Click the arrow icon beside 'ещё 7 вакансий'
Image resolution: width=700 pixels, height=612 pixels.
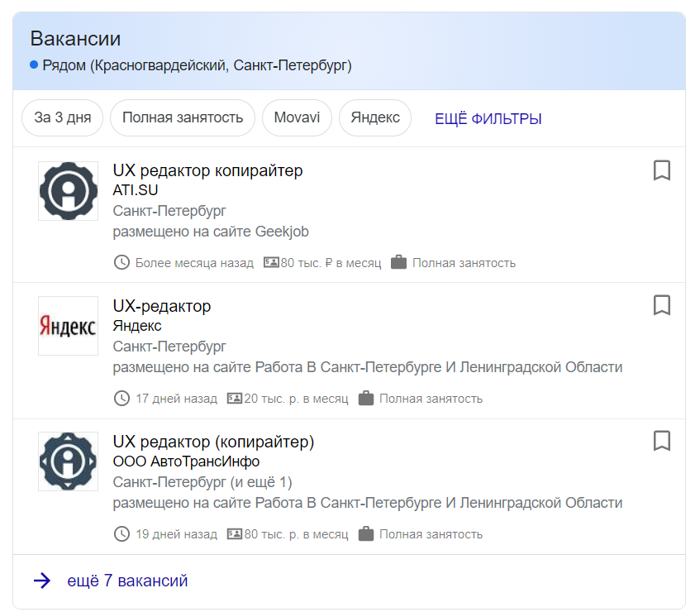(x=42, y=581)
